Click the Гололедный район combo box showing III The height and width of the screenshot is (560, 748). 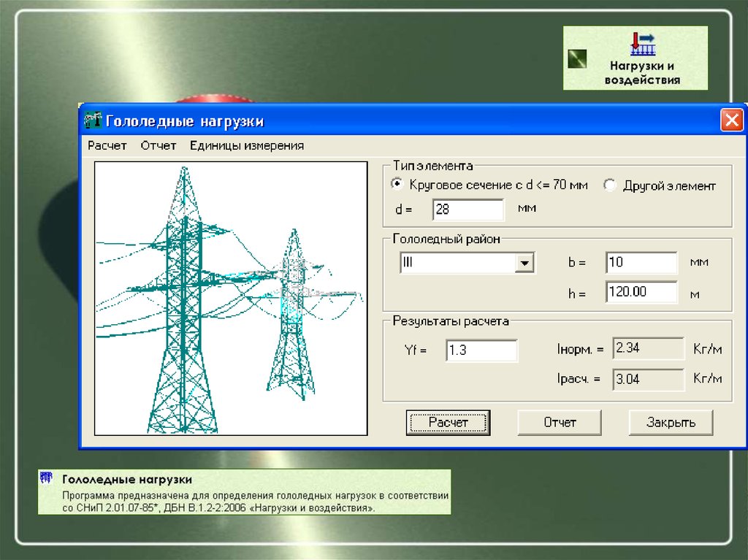tap(457, 263)
